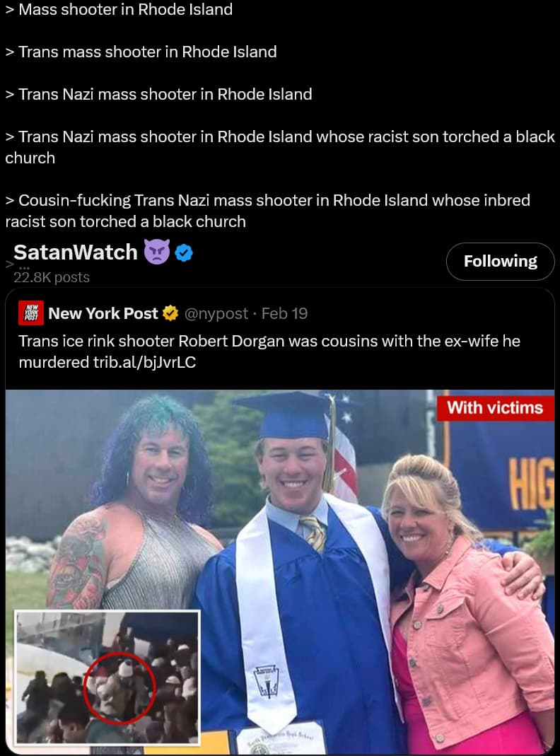The image size is (560, 756).
Task: Click the Feb 19 timestamp
Action: coord(284,313)
